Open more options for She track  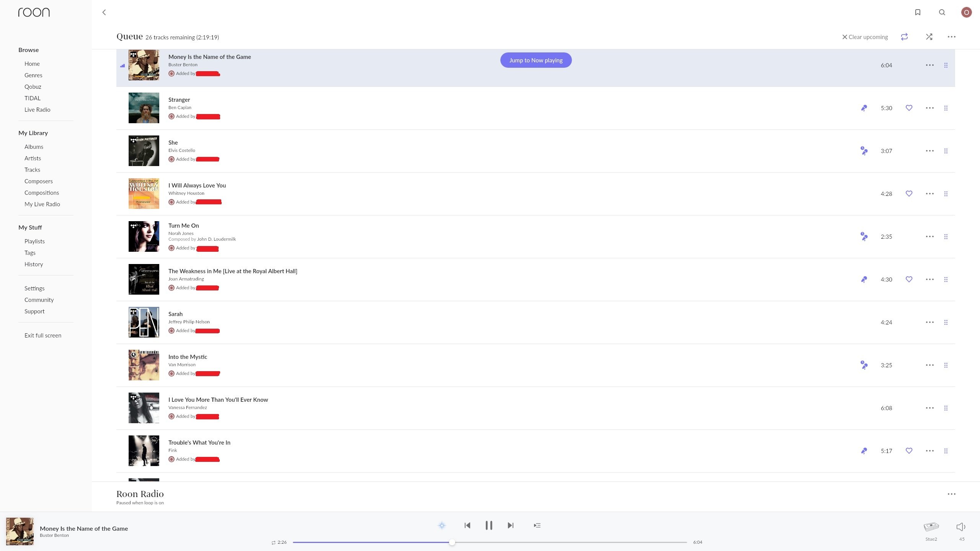930,151
